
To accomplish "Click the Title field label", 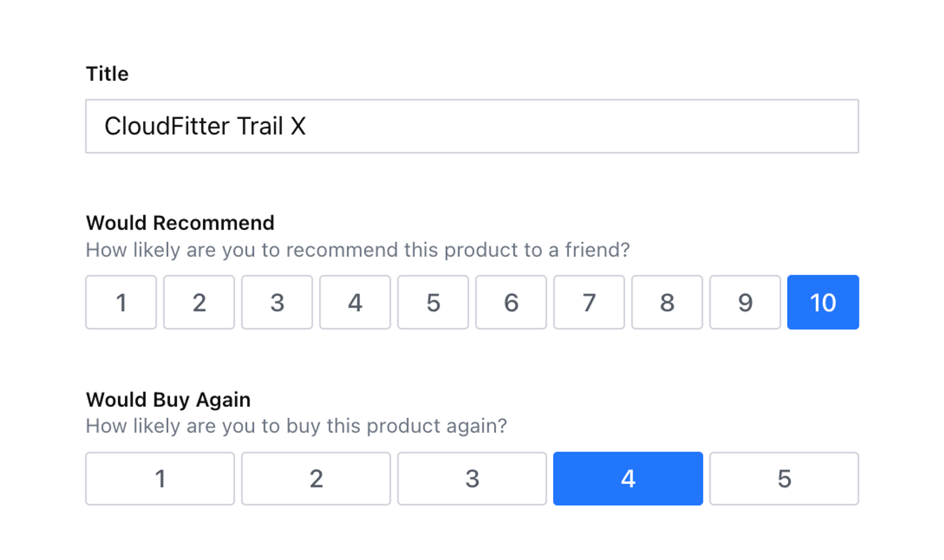I will click(x=107, y=74).
